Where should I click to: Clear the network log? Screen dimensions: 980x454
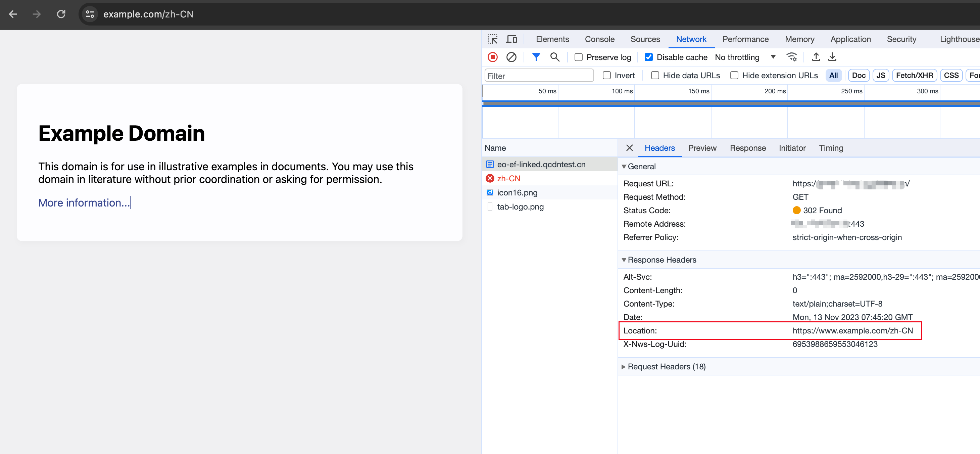click(511, 57)
